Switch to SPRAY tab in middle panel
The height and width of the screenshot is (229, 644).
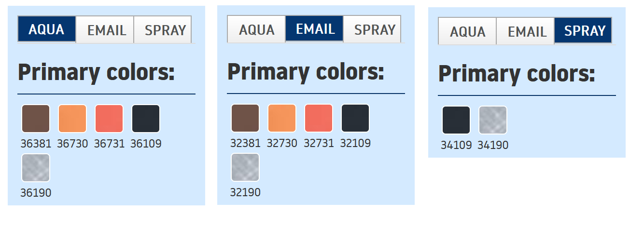[375, 29]
